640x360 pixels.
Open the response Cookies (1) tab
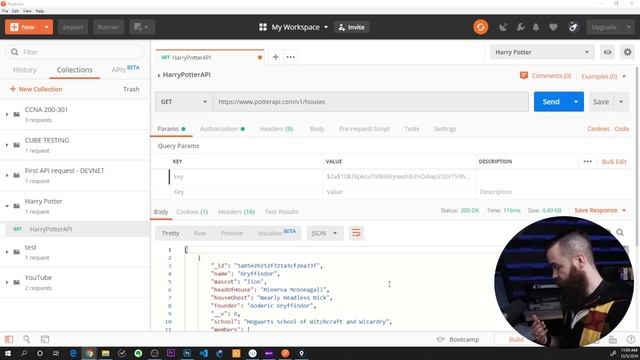coord(192,212)
